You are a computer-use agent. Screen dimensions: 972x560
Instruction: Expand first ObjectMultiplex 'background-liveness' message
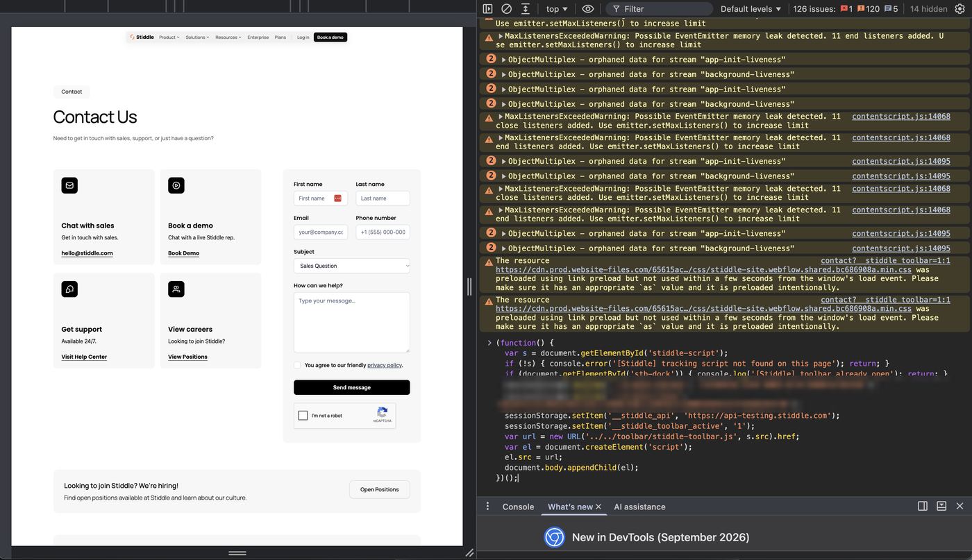tap(504, 74)
